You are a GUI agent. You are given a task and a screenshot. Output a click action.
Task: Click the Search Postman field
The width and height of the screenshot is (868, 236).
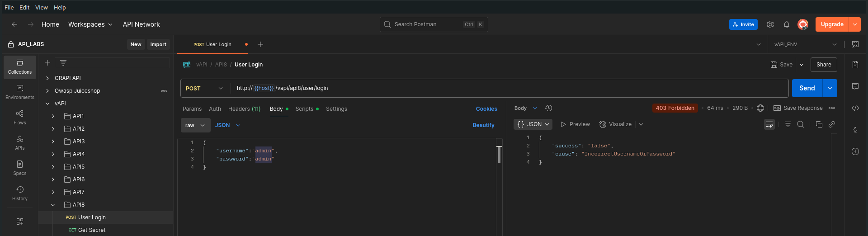click(x=434, y=24)
